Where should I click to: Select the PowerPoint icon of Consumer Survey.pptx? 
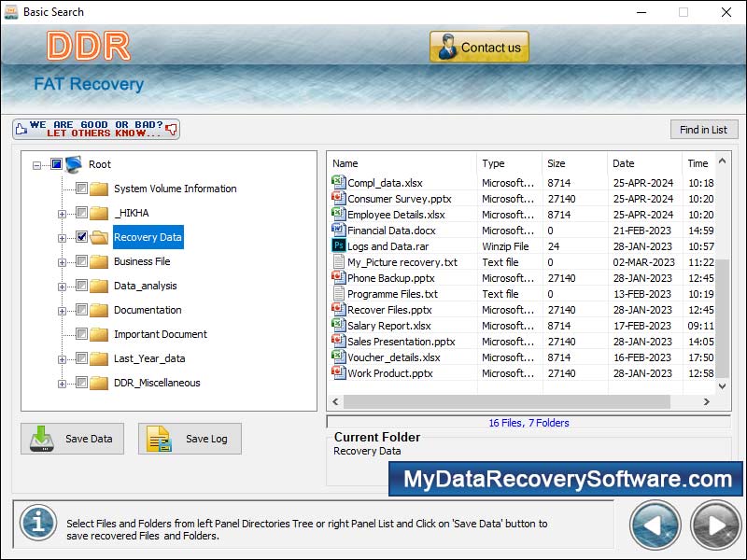pos(337,198)
